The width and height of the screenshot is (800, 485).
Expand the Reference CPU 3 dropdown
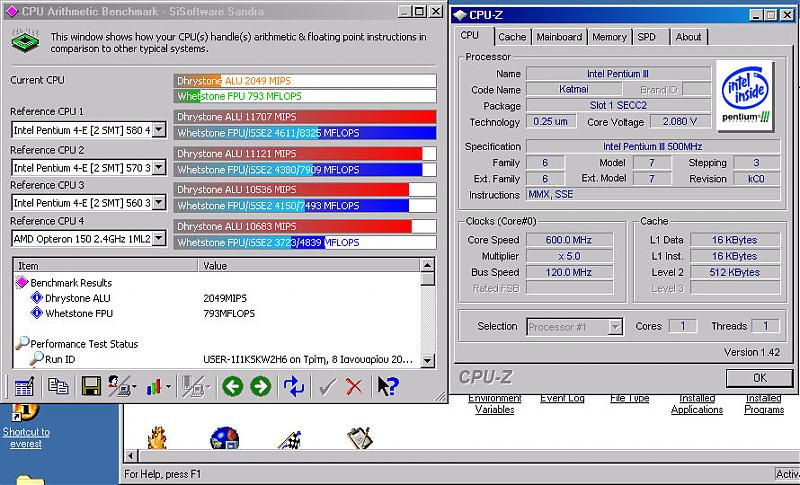[159, 202]
